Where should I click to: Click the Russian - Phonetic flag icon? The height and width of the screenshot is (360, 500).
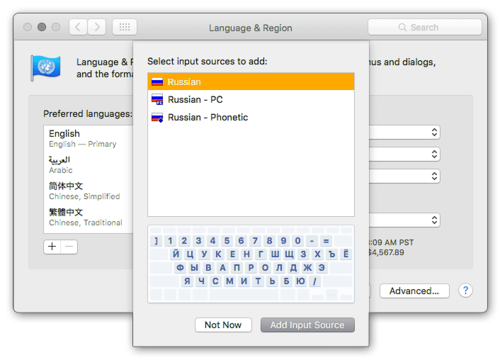[157, 117]
